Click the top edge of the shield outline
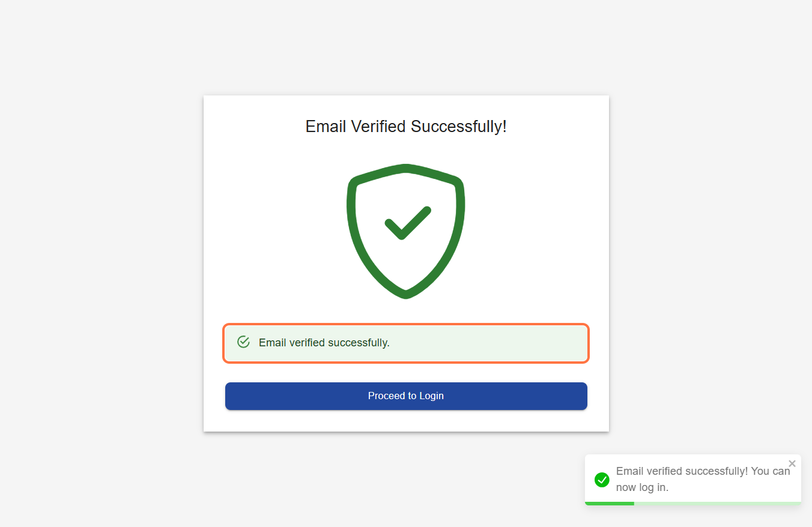 406,167
